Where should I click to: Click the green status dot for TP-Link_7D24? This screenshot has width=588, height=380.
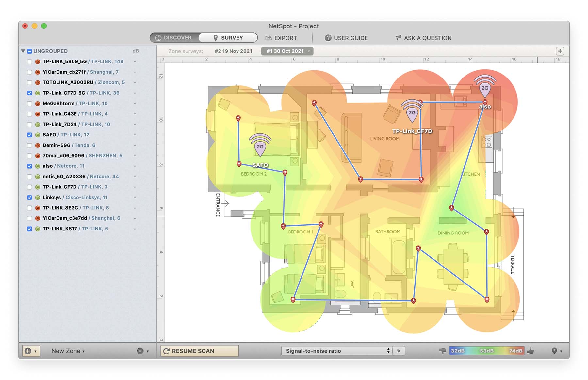point(38,124)
